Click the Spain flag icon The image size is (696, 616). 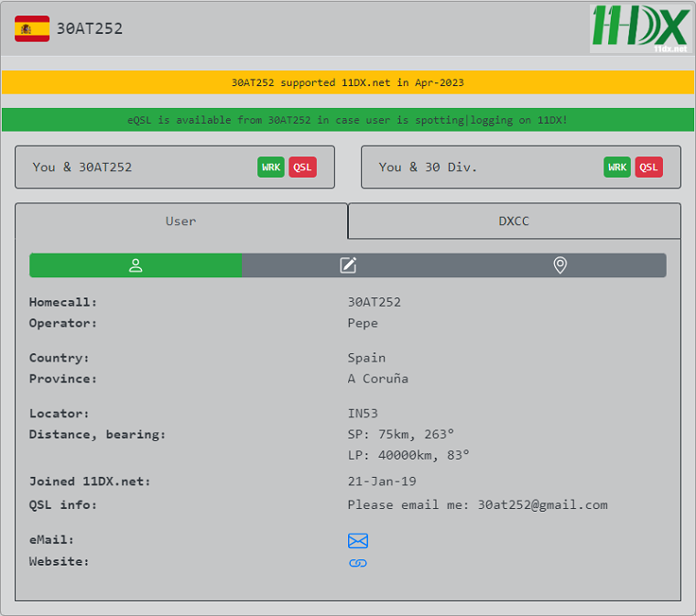pyautogui.click(x=32, y=28)
